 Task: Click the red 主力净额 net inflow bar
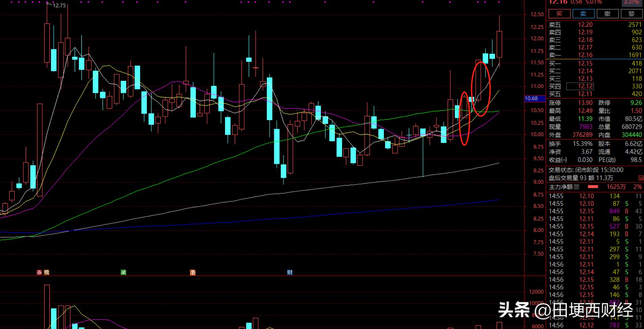(x=593, y=187)
